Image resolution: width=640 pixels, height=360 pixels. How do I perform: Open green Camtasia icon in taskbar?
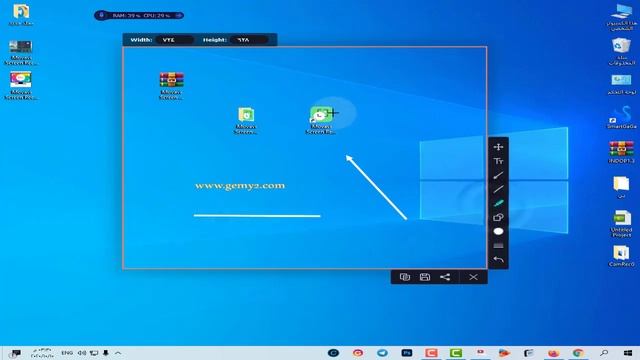click(x=456, y=353)
